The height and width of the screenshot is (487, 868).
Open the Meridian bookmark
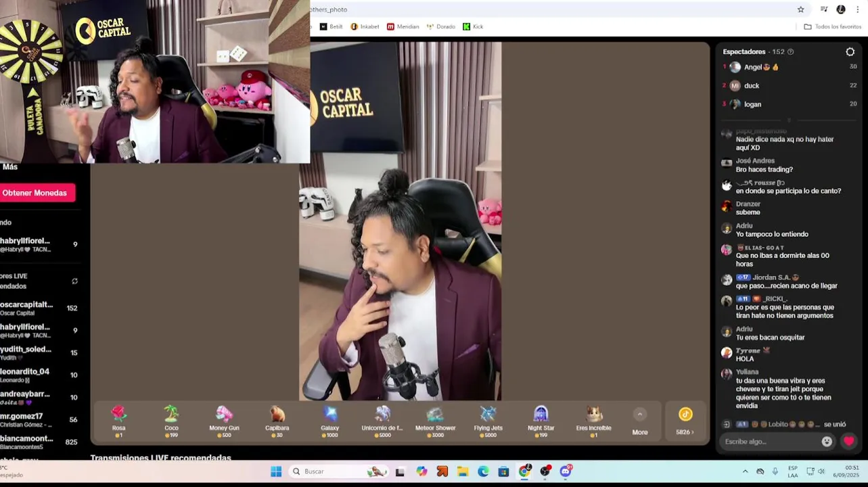pos(403,26)
